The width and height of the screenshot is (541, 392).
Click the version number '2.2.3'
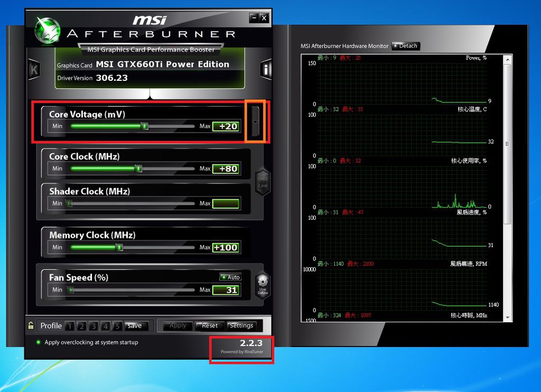(251, 343)
